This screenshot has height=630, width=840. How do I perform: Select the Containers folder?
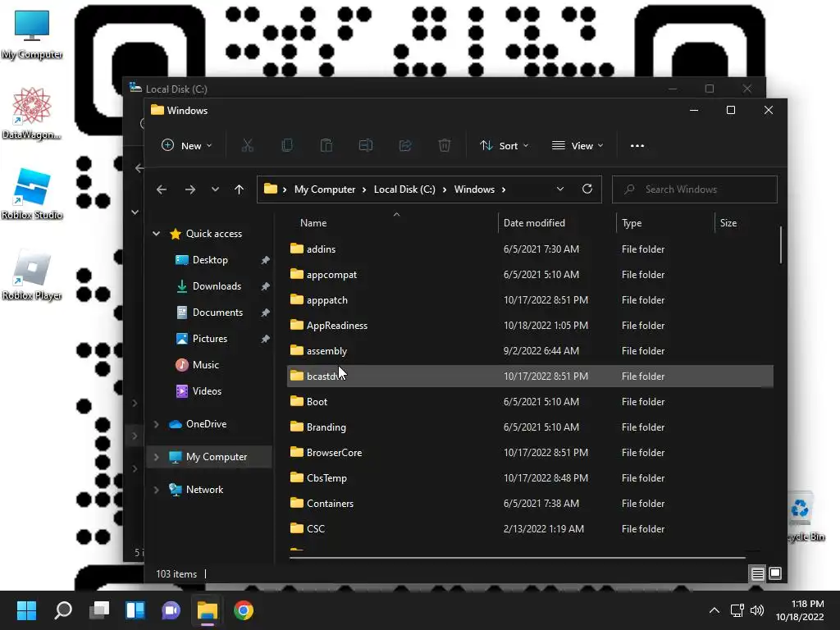(x=530, y=504)
